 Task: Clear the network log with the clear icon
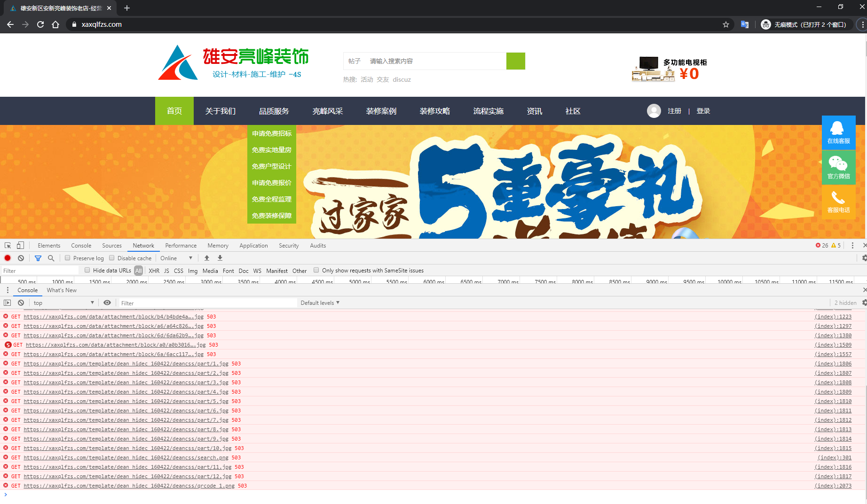21,258
